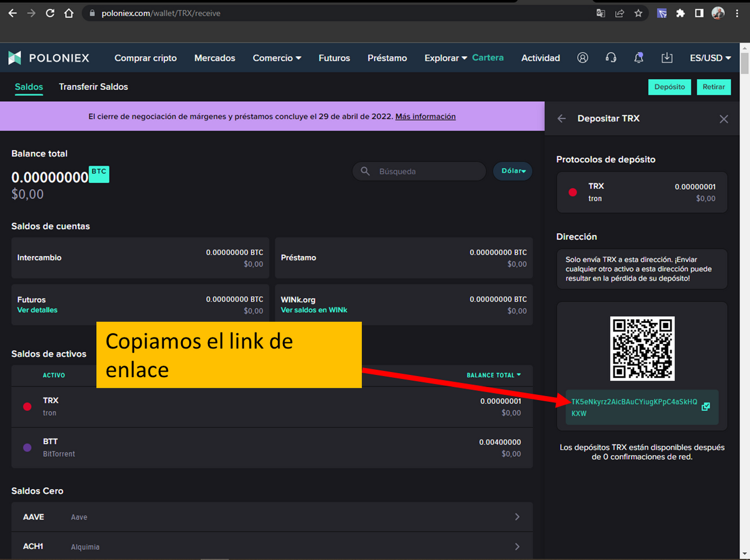Open the support headset icon
This screenshot has width=750, height=560.
[611, 57]
